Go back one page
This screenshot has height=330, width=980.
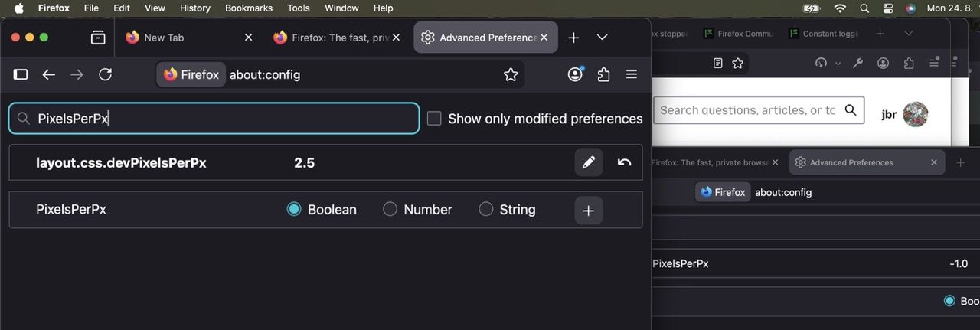pyautogui.click(x=49, y=74)
